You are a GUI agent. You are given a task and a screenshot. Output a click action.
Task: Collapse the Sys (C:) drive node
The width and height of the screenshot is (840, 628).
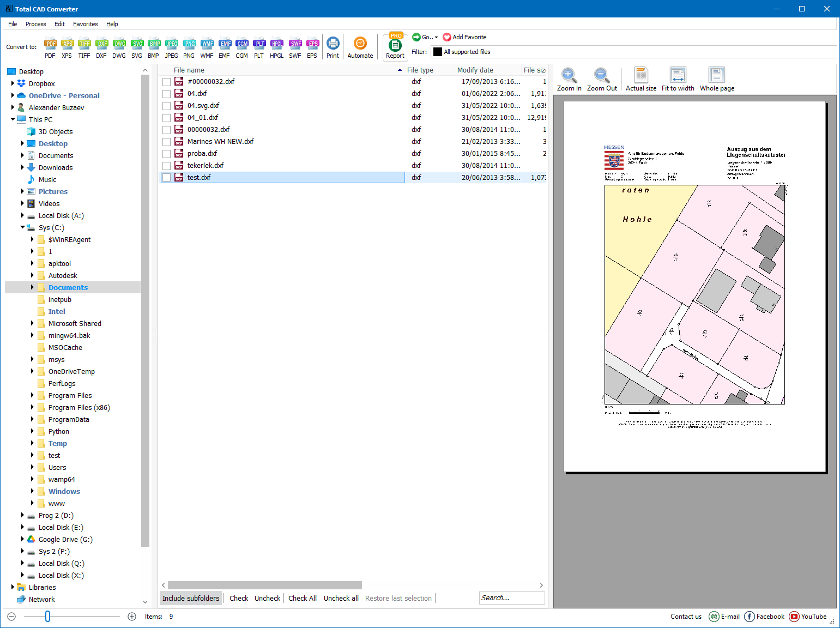pyautogui.click(x=22, y=227)
